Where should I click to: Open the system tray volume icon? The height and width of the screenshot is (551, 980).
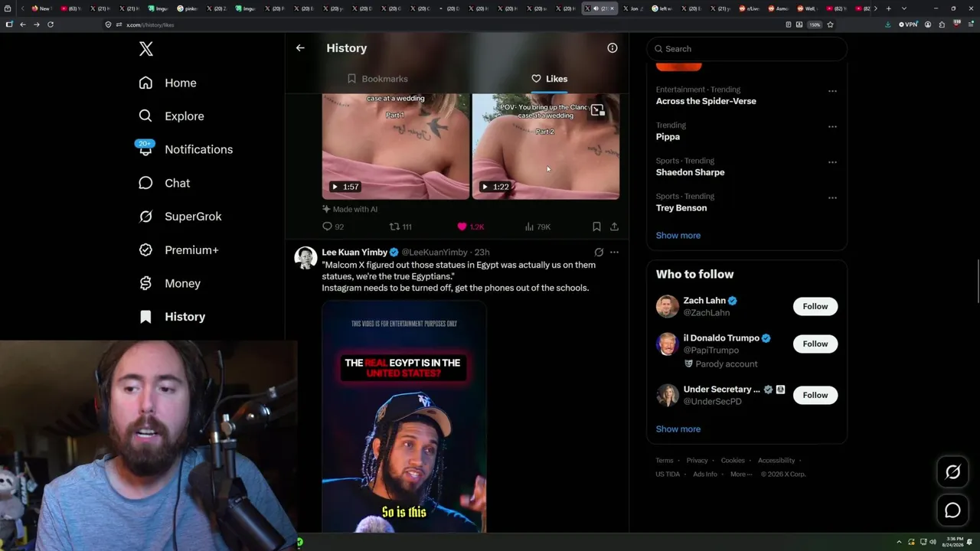(933, 542)
